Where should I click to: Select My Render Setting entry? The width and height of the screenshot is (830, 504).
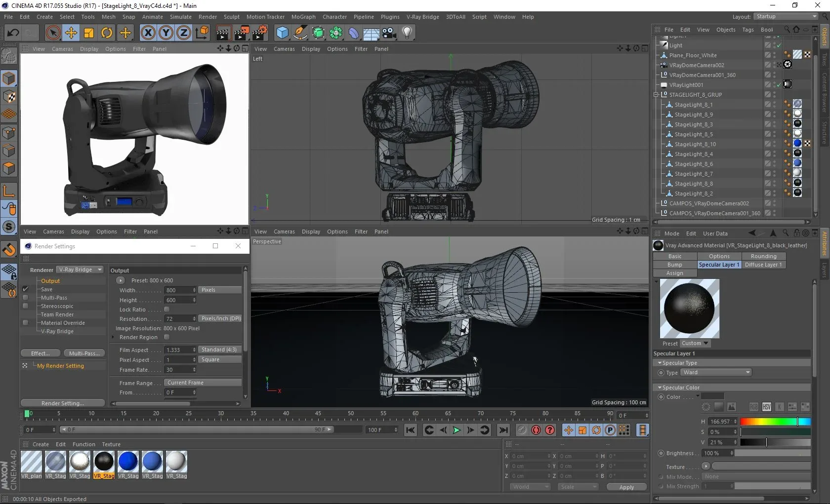(x=60, y=366)
